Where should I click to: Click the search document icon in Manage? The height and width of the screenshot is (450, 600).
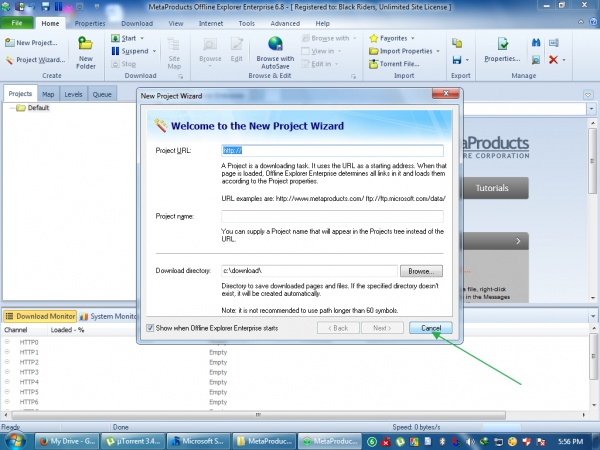pos(536,60)
